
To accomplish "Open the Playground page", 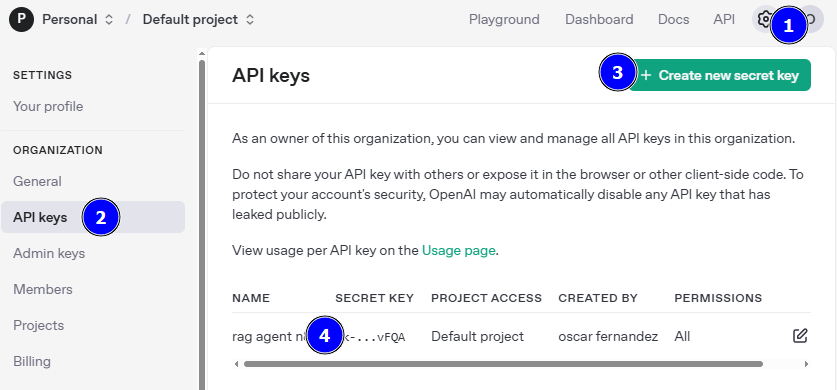I will [504, 20].
